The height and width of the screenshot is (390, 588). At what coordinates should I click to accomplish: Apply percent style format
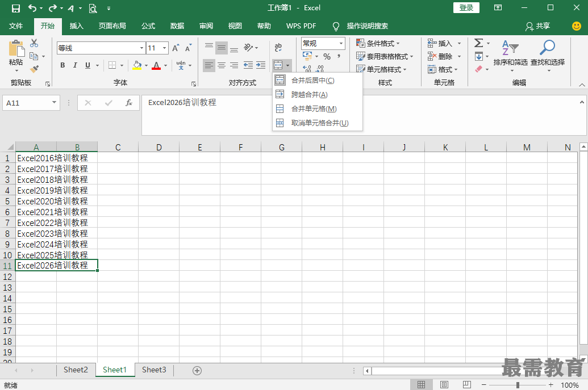point(327,57)
